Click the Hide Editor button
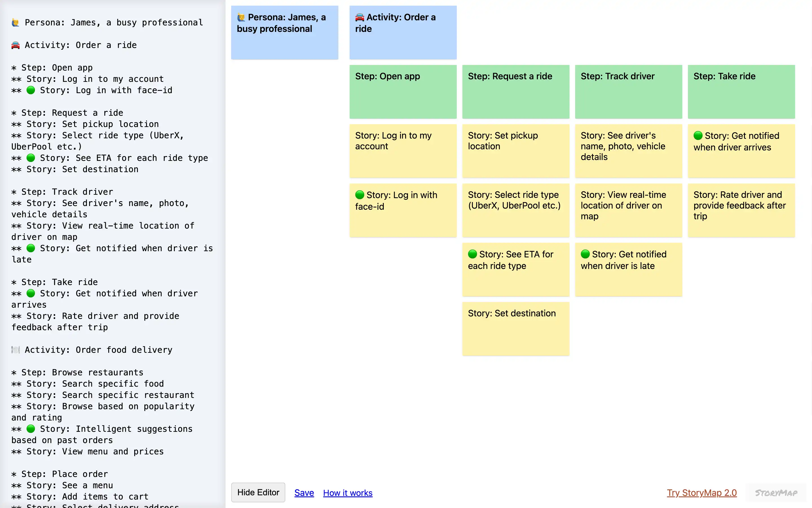 click(x=258, y=492)
